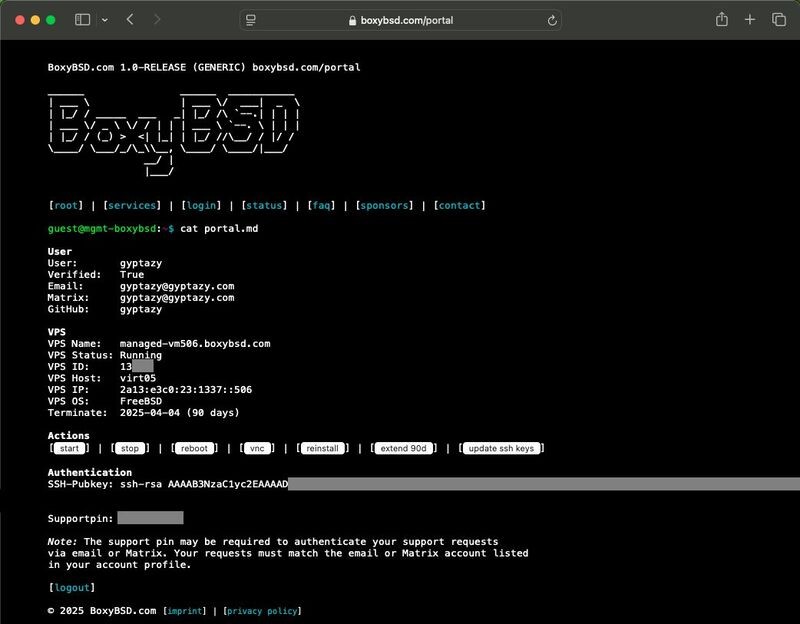This screenshot has width=800, height=624.
Task: Click the command text cat portal.md
Action: [219, 229]
